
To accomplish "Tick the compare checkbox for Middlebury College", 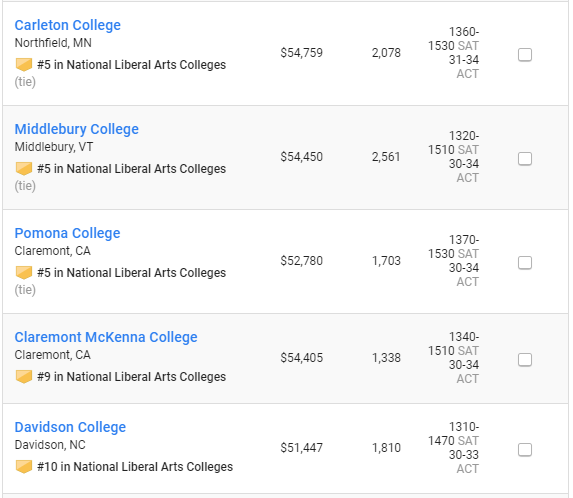I will (x=525, y=159).
